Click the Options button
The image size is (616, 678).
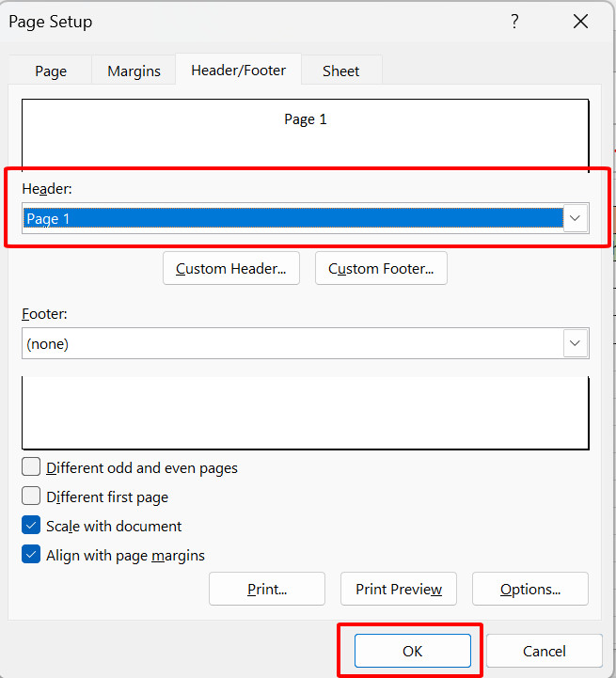tap(530, 590)
